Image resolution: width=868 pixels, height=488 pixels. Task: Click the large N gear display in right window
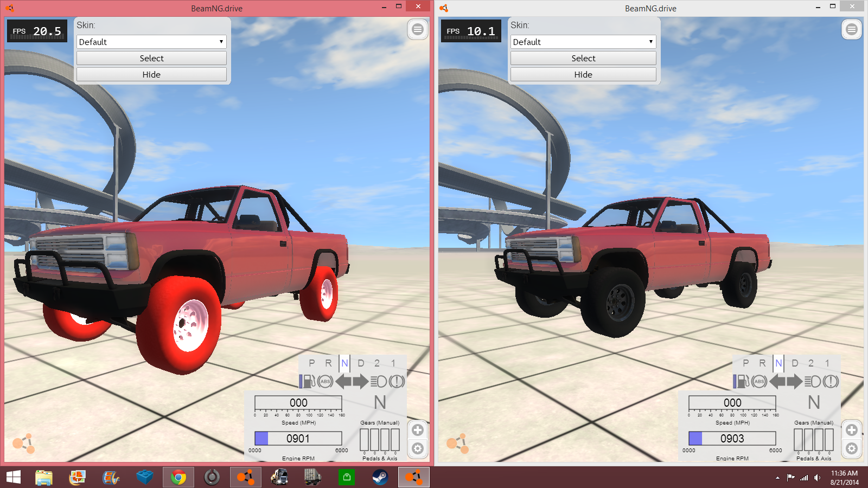pos(814,402)
